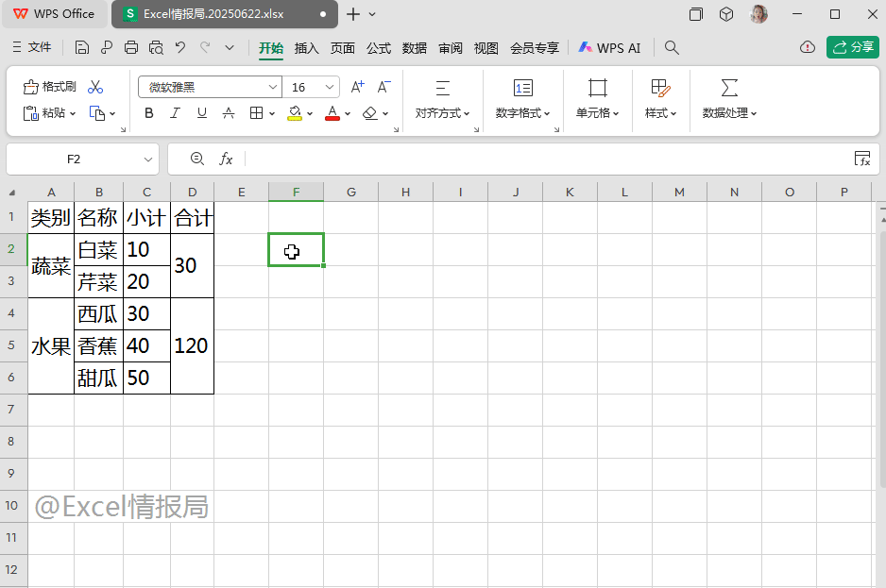The height and width of the screenshot is (588, 886).
Task: Click the Borders icon
Action: click(257, 113)
